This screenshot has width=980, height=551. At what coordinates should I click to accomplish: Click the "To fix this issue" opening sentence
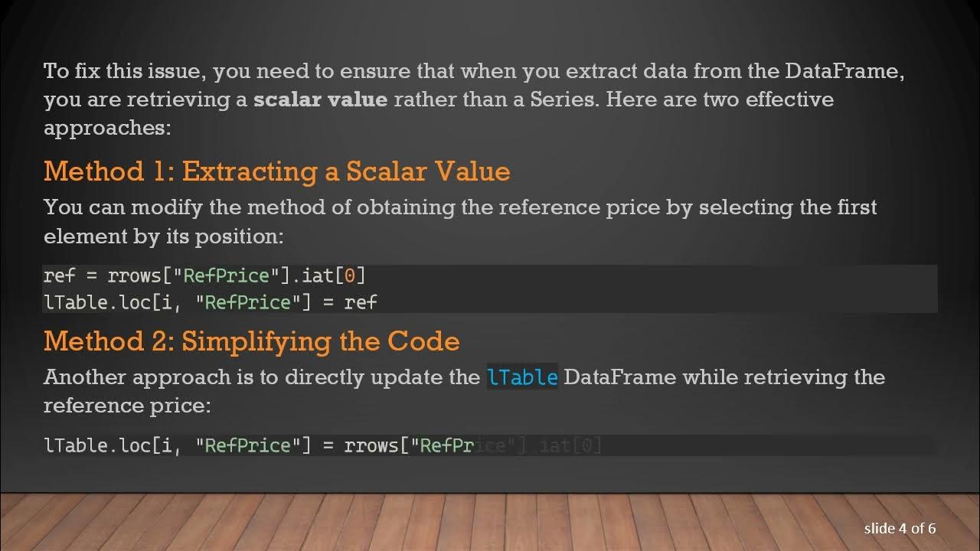click(x=122, y=71)
